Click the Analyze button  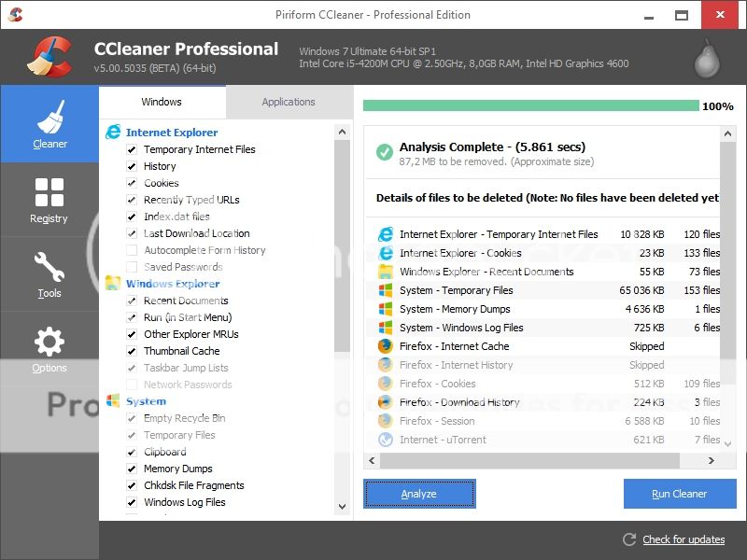click(x=419, y=494)
